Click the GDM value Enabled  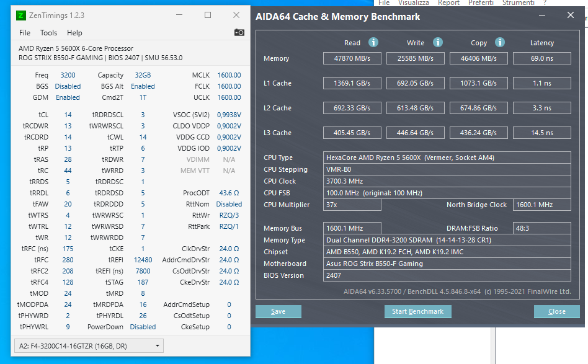[x=68, y=97]
